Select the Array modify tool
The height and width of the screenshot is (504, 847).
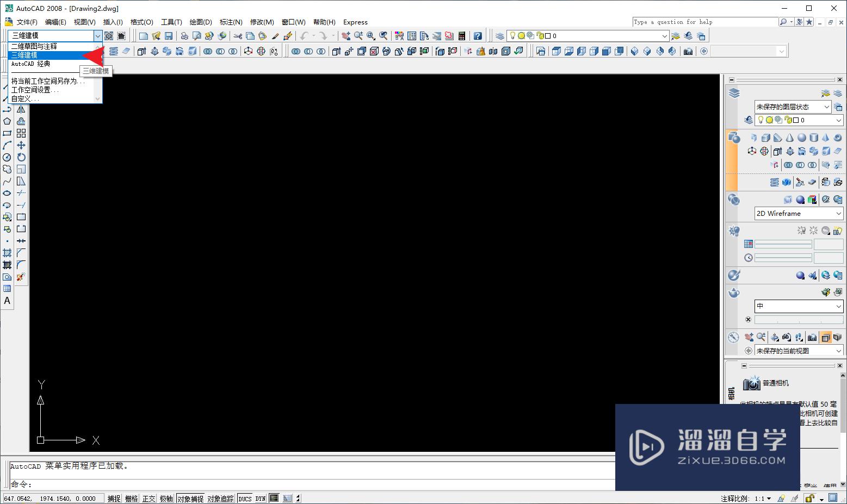[21, 133]
